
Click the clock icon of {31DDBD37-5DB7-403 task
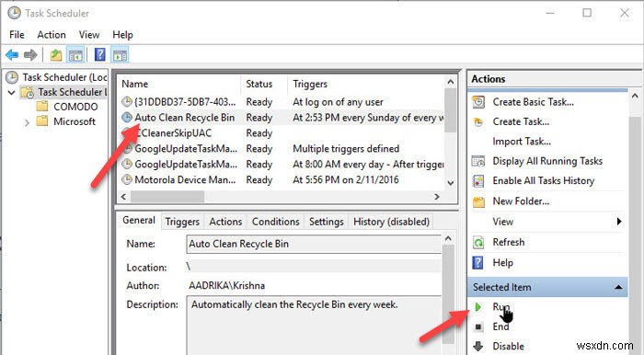coord(127,101)
